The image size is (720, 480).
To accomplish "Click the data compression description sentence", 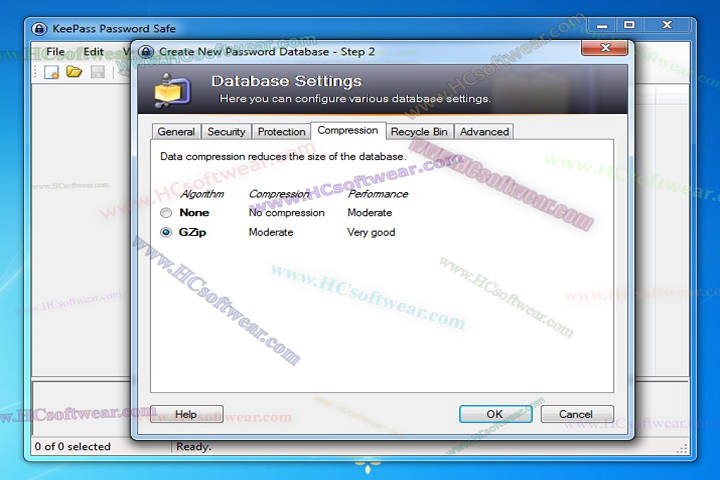I will coord(283,157).
